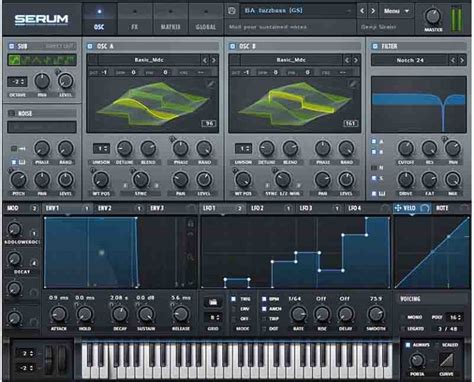Click the OSC B waveform edit pencil icon
Image resolution: width=474 pixels, height=382 pixels.
click(352, 84)
